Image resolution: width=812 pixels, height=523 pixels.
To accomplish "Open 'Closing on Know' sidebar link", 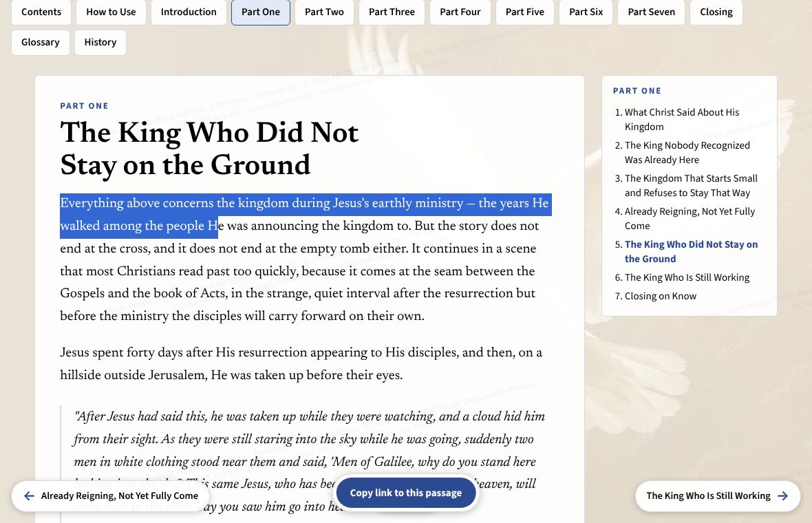I will pos(661,296).
